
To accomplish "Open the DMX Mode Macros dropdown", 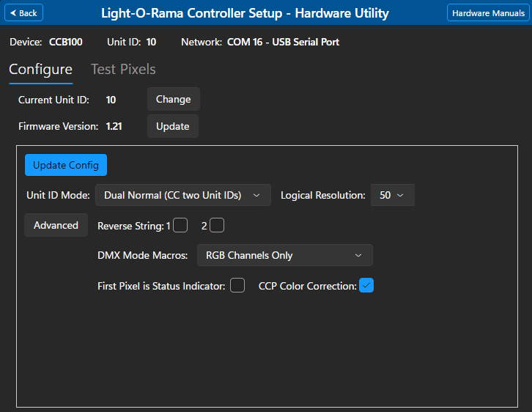I will click(x=284, y=255).
